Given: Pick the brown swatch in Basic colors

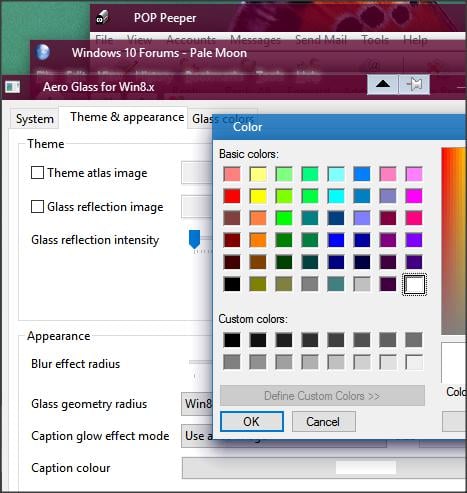Looking at the screenshot, I should 258,262.
